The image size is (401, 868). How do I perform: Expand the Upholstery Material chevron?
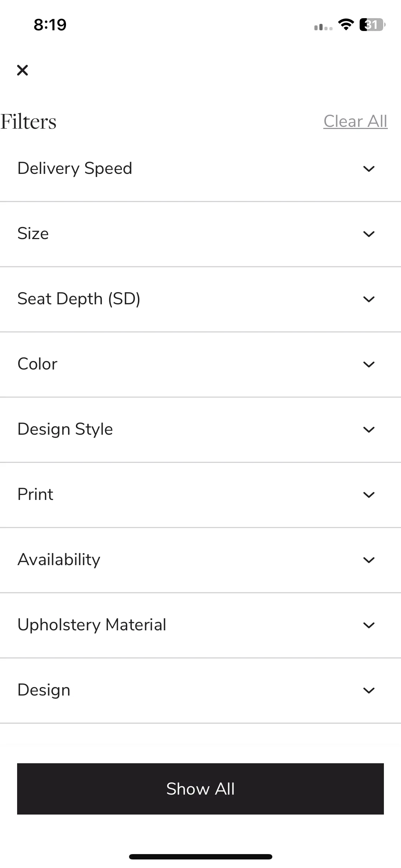(x=369, y=625)
